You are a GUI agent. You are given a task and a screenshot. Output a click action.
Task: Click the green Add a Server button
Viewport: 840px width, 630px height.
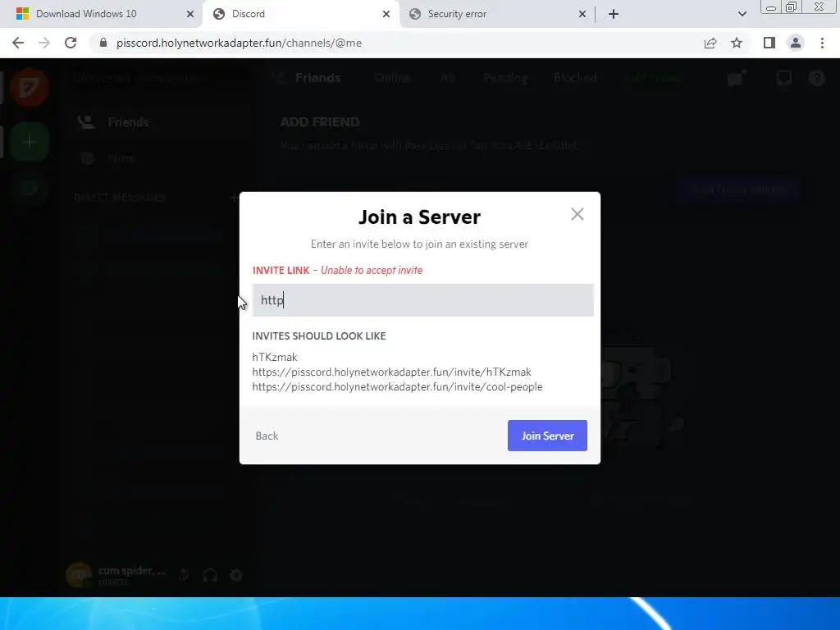pos(30,142)
